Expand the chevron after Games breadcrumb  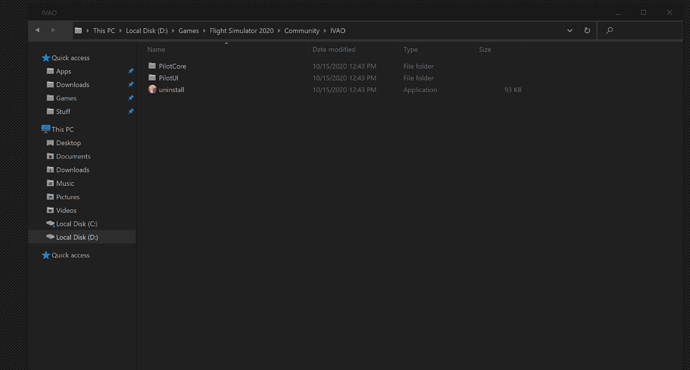204,30
